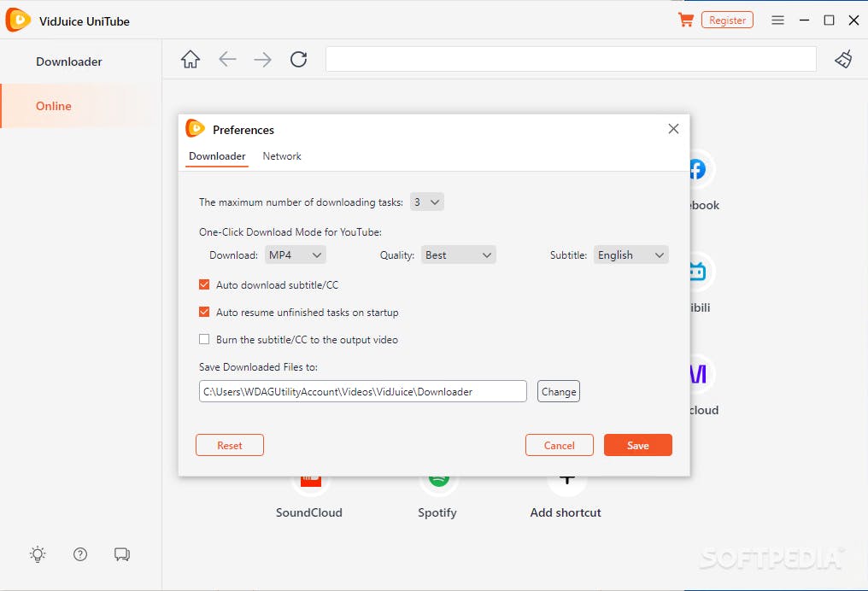Click the save location path field
Viewport: 868px width, 591px height.
(x=362, y=391)
